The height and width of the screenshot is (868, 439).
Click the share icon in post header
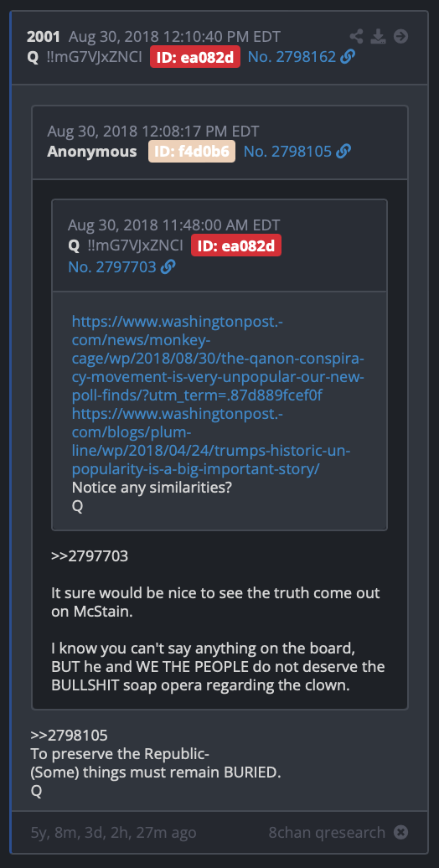point(357,37)
